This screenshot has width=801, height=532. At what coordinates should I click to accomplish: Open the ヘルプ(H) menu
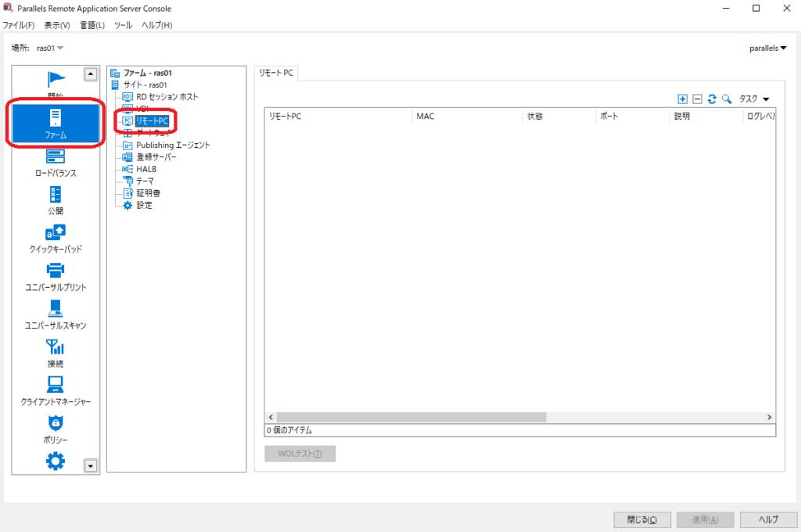tap(156, 25)
